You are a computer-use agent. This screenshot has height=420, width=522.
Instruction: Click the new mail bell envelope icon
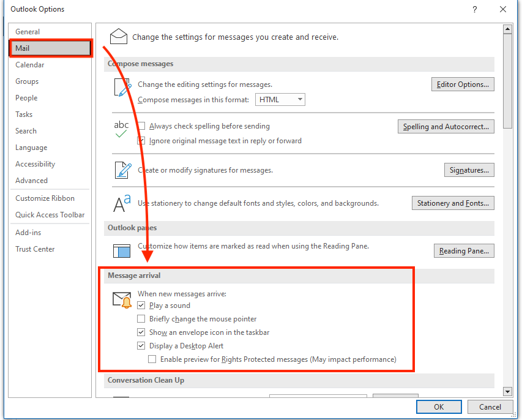point(122,300)
